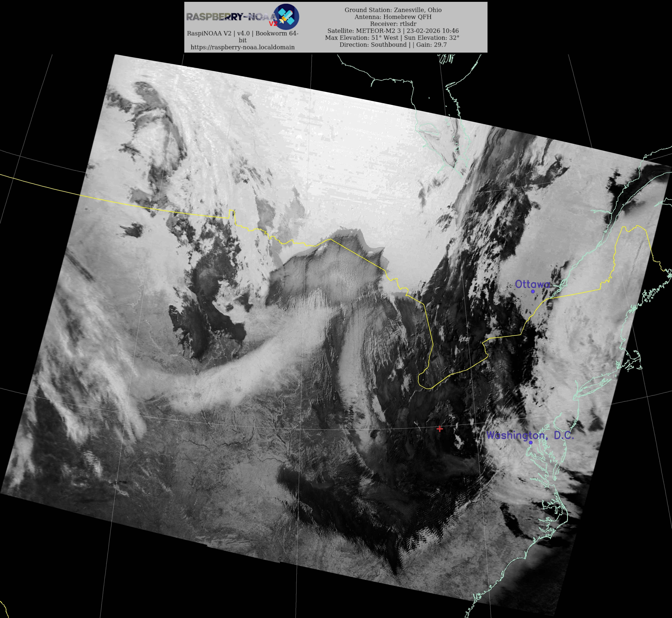The width and height of the screenshot is (672, 618).
Task: Click the red V2 badge on the logo
Action: (273, 24)
